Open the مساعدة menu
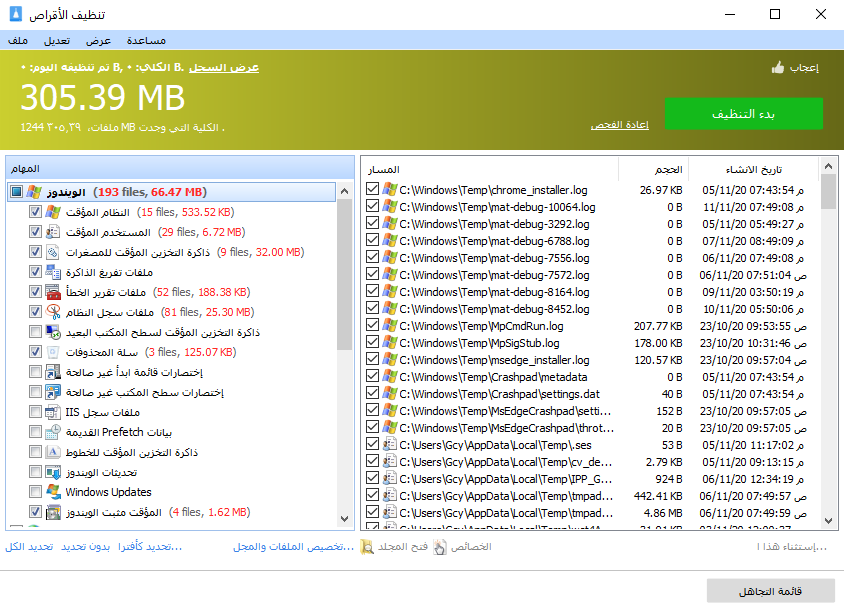This screenshot has width=844, height=611. pyautogui.click(x=146, y=40)
